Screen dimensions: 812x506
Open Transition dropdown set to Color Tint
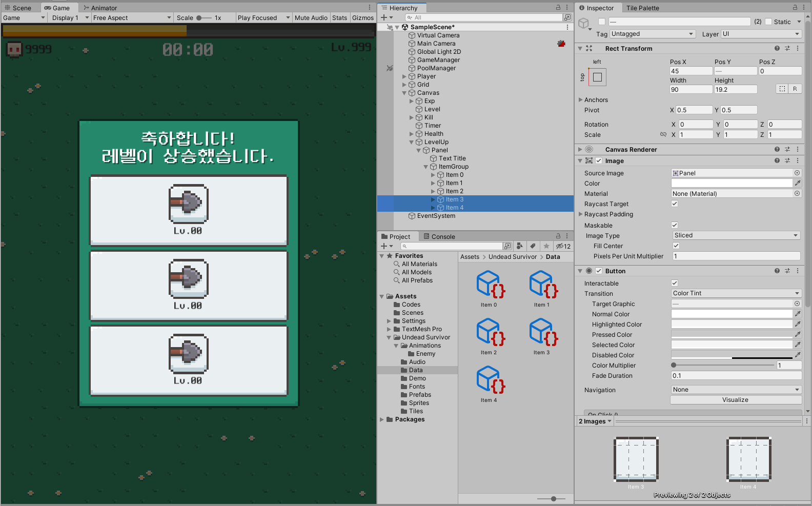click(736, 293)
